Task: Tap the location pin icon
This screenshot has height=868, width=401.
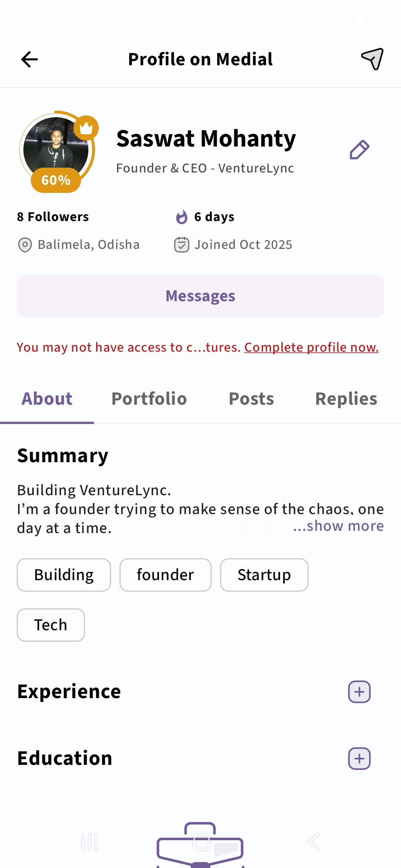Action: (25, 245)
